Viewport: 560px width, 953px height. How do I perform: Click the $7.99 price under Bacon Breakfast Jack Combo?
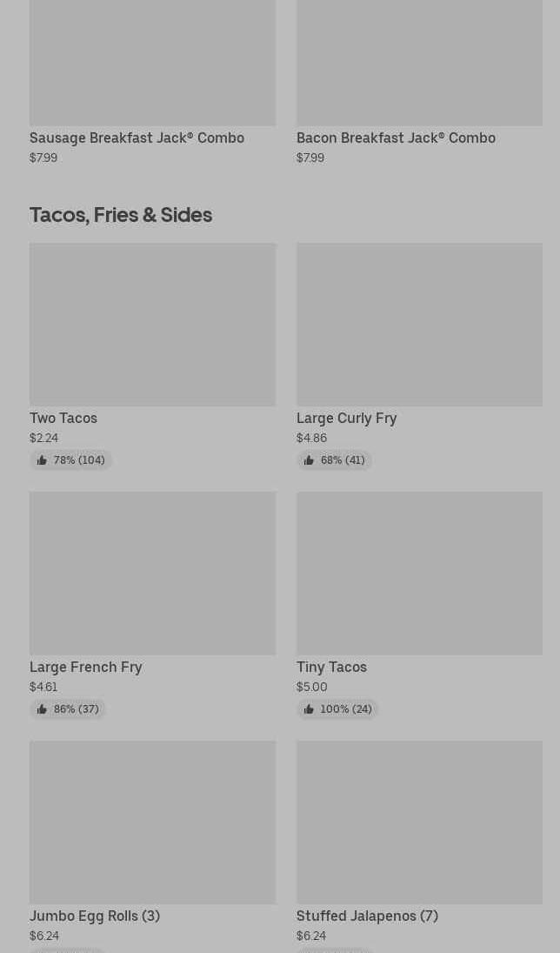tap(310, 158)
